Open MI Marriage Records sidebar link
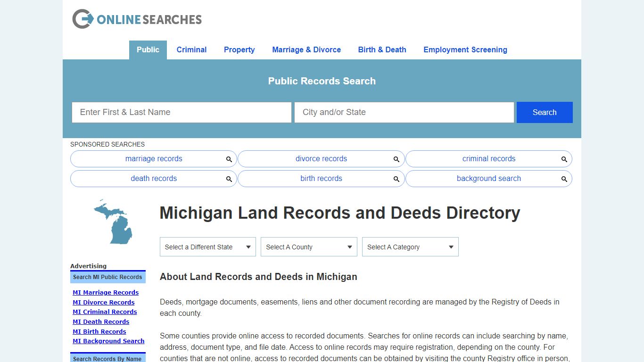This screenshot has height=362, width=644. pos(106,293)
